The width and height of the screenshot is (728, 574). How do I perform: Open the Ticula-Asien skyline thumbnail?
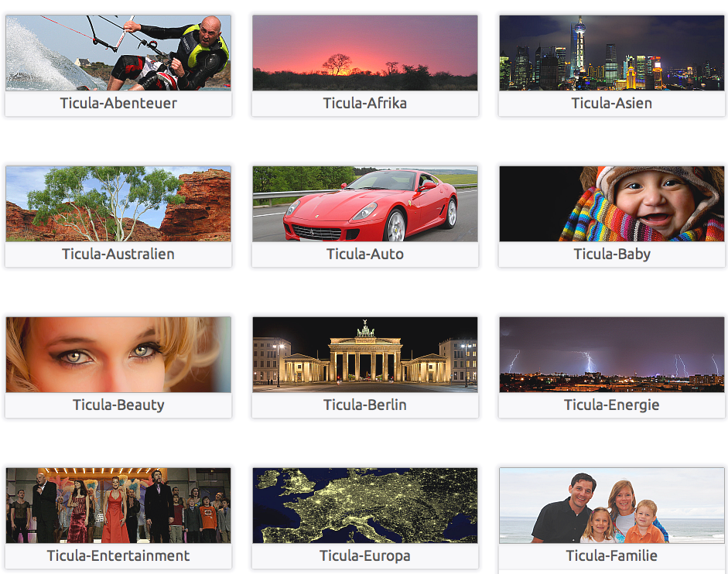tap(611, 53)
